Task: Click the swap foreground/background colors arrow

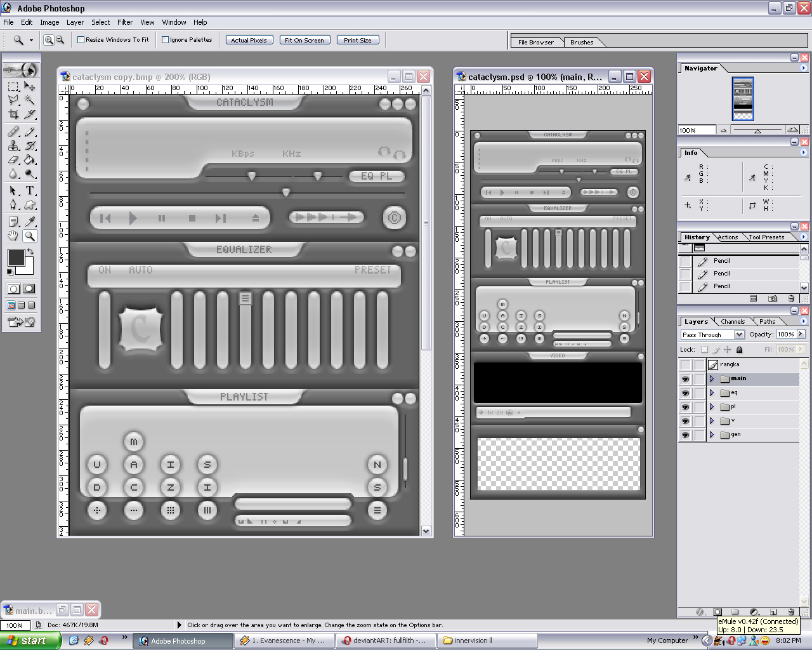Action: tap(30, 252)
